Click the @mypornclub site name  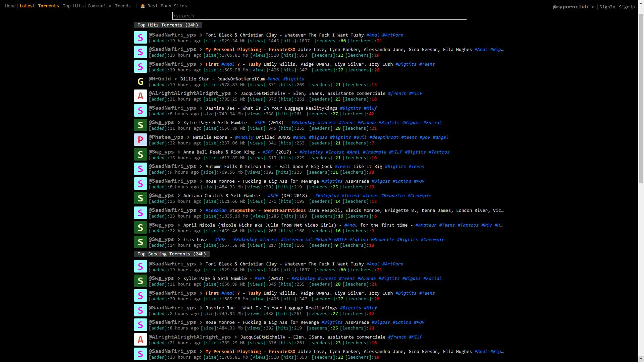pyautogui.click(x=570, y=7)
